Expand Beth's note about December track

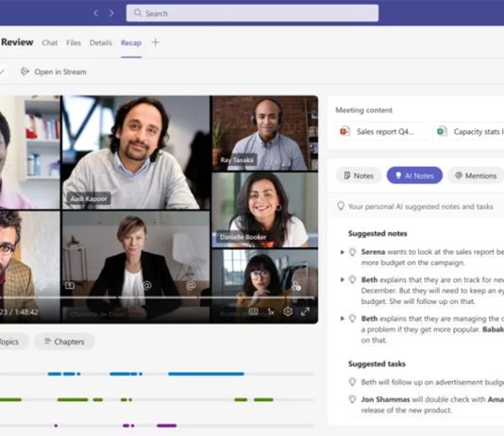pyautogui.click(x=343, y=280)
